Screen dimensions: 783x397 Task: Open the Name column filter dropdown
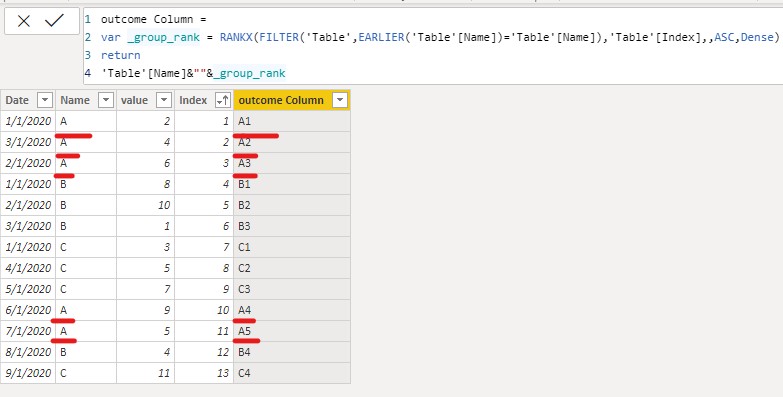pyautogui.click(x=106, y=100)
